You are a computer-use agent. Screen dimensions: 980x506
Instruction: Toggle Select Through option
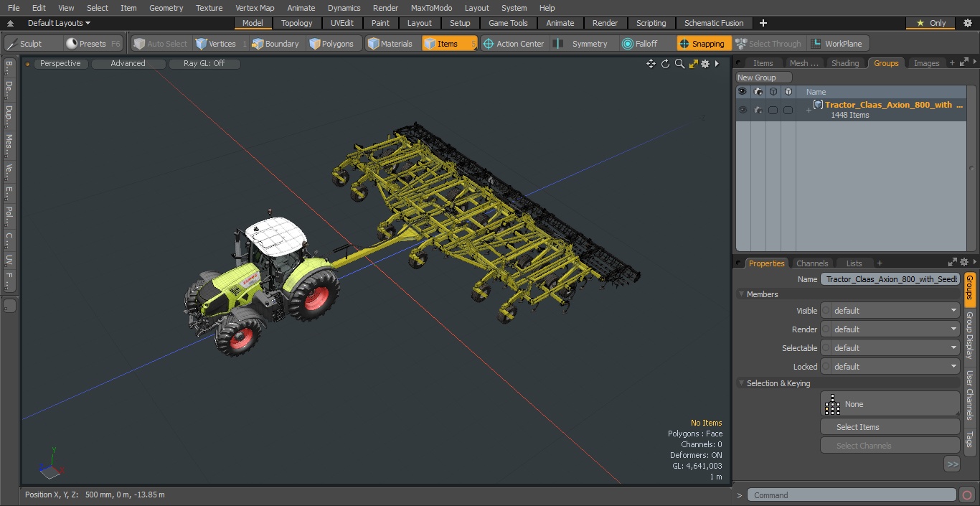click(769, 44)
